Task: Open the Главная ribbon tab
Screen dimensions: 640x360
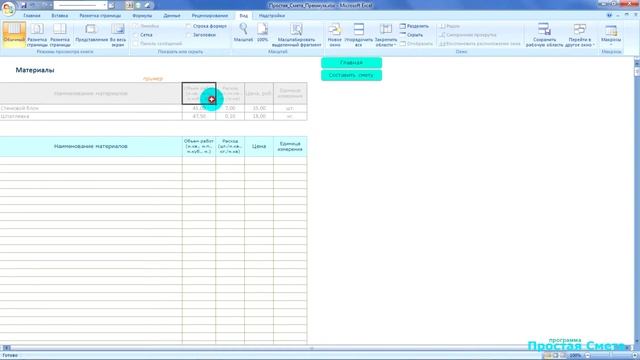Action: pos(32,16)
